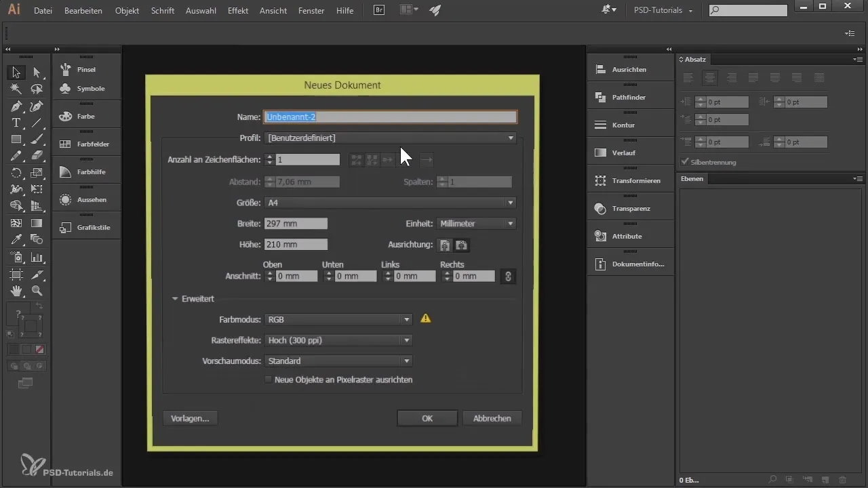Left-align paragraph in the Absatz panel
Viewport: 868px width, 488px height.
[688, 78]
